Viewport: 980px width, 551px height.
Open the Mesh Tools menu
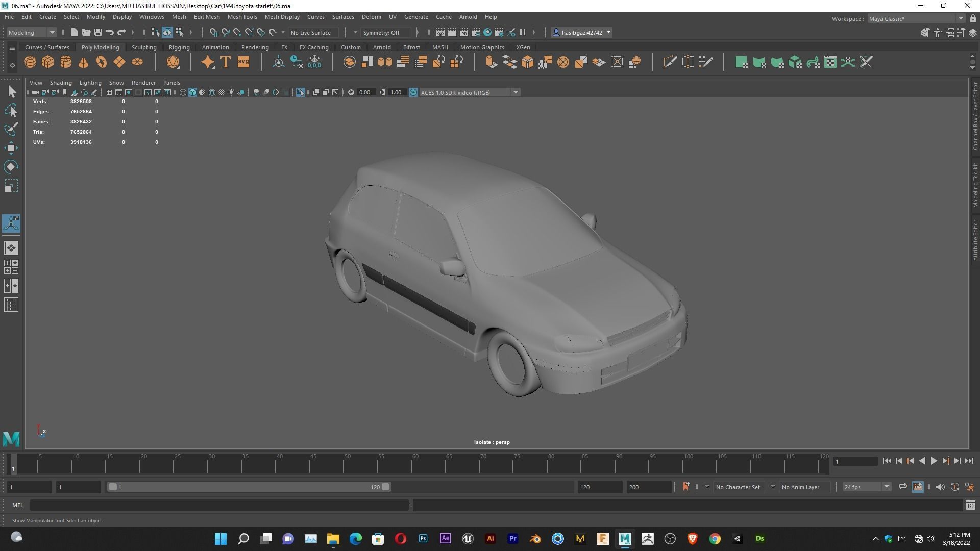click(x=242, y=17)
